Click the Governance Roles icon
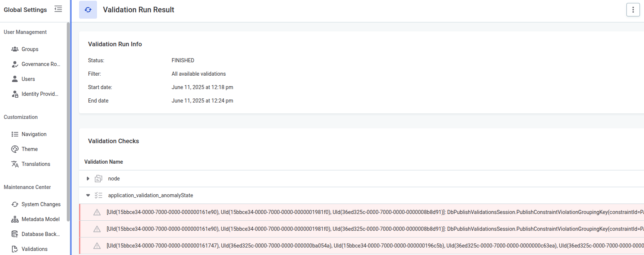The height and width of the screenshot is (255, 644). click(x=15, y=64)
